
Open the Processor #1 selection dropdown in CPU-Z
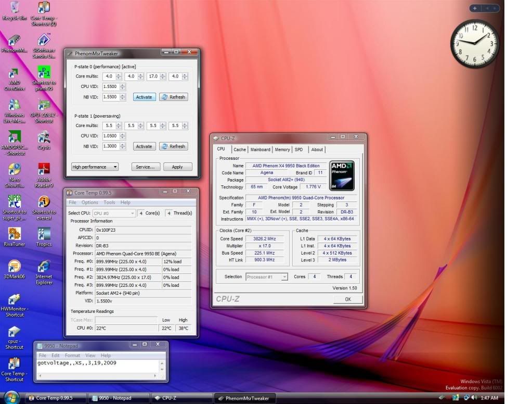266,277
